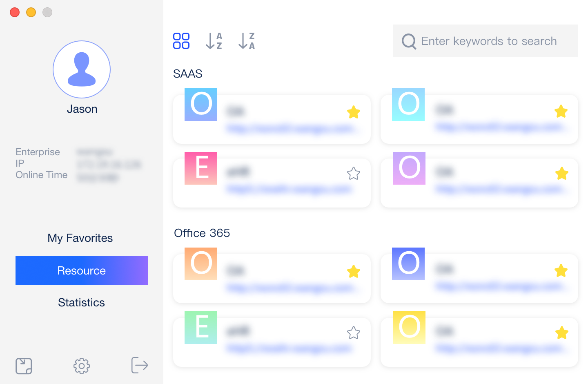588x384 pixels.
Task: Click the keyword search field
Action: click(486, 41)
